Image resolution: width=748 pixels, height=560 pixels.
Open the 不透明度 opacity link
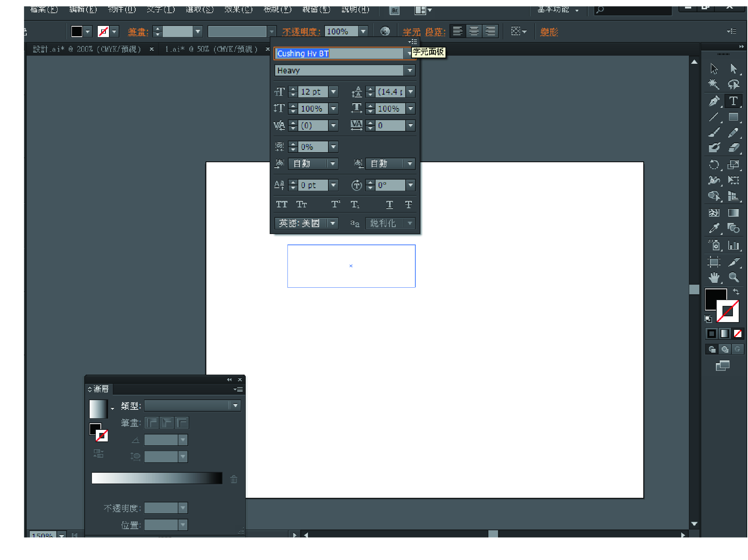(x=301, y=32)
